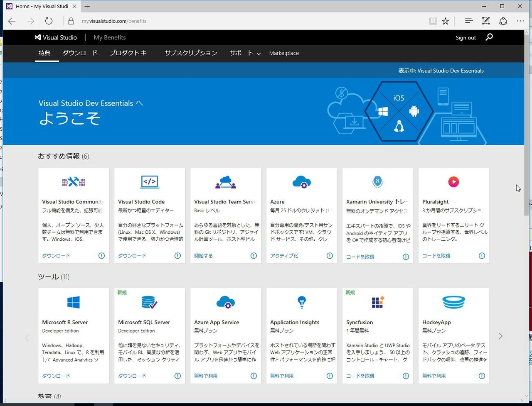Click コードを取得 on Pluralsight card
The image size is (532, 406).
(x=436, y=256)
